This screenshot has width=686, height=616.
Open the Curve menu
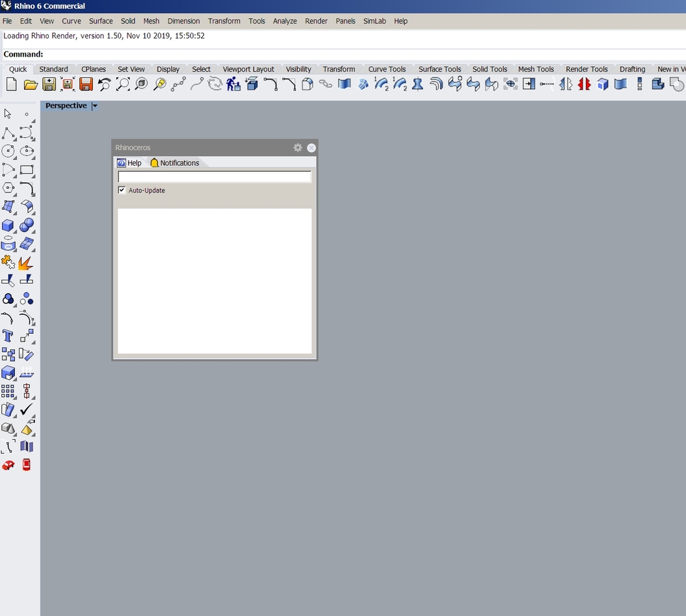(x=72, y=21)
